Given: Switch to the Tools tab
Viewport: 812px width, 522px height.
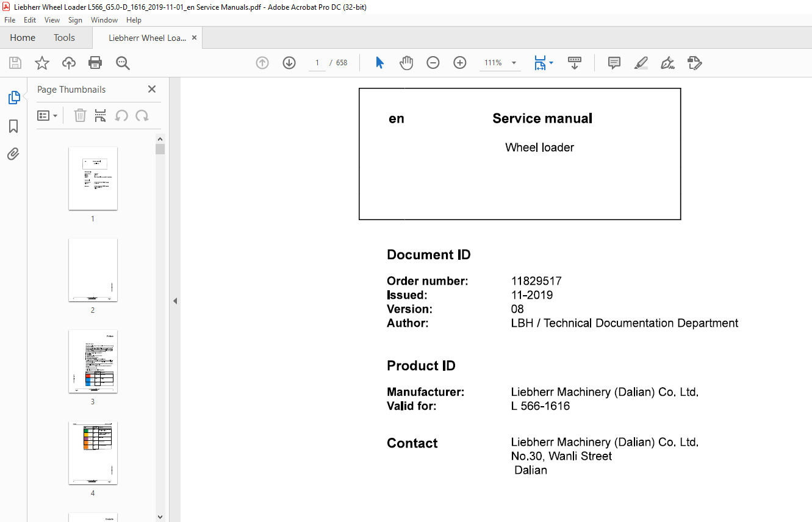Looking at the screenshot, I should 64,38.
